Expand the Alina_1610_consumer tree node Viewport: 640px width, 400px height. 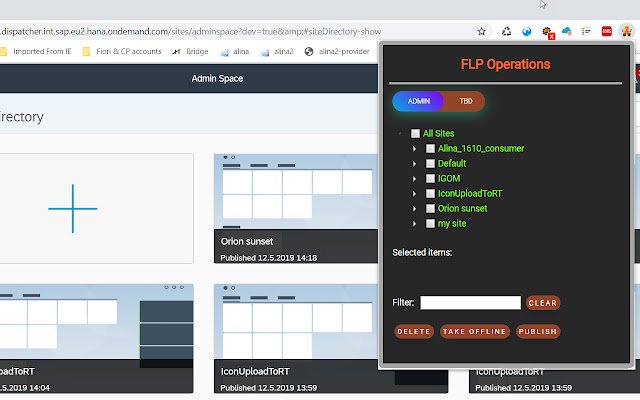click(414, 149)
